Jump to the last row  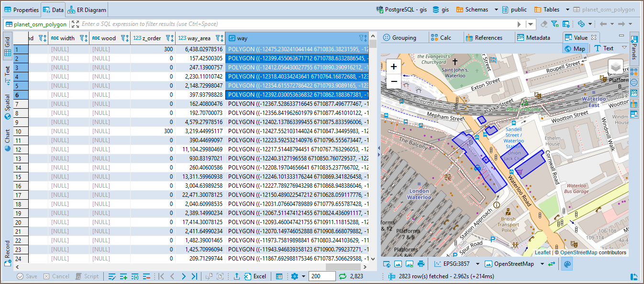pos(194,276)
